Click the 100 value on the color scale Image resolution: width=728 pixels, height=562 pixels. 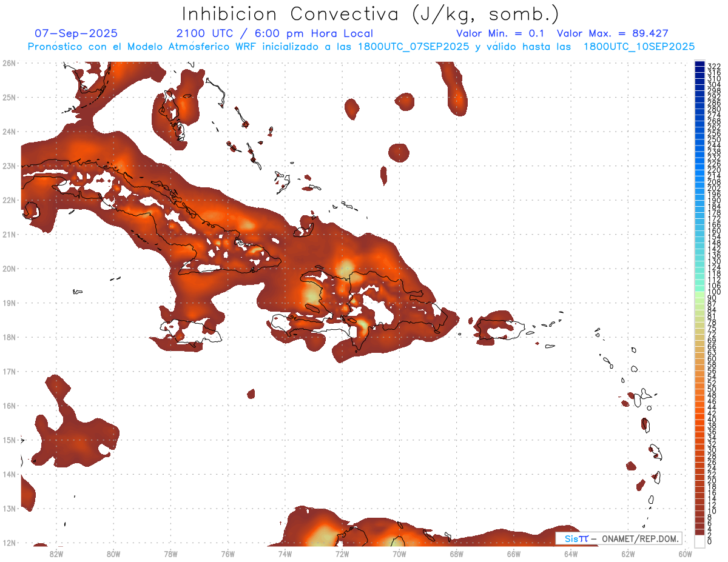(x=713, y=292)
